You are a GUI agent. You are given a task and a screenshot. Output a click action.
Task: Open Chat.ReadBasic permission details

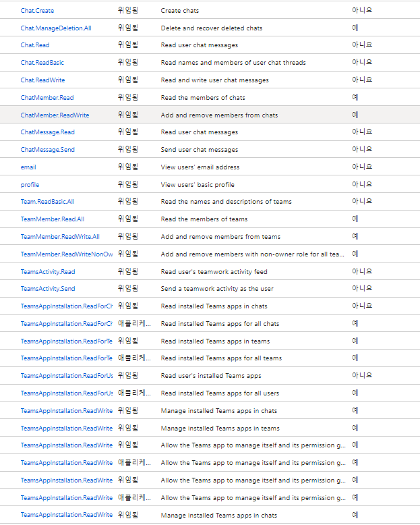[42, 63]
